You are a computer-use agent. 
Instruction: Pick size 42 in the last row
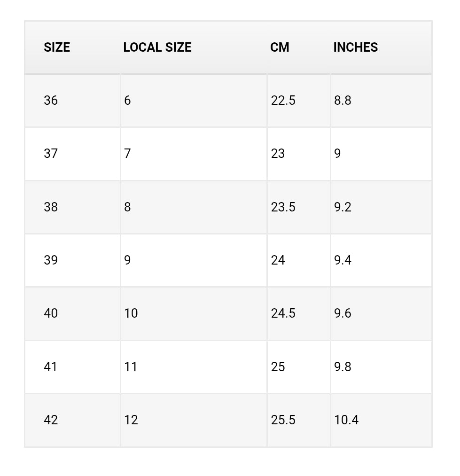[51, 420]
